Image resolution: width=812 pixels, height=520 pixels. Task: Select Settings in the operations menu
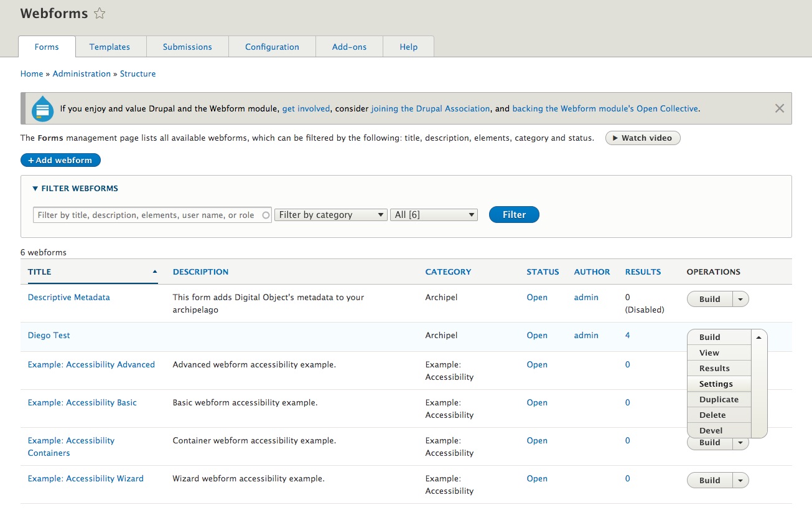pos(716,384)
